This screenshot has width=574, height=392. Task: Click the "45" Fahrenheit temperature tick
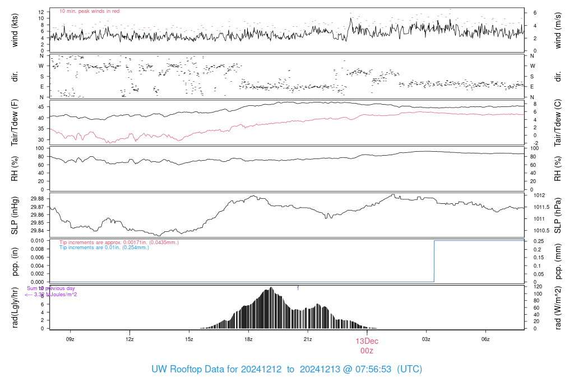tap(41, 107)
